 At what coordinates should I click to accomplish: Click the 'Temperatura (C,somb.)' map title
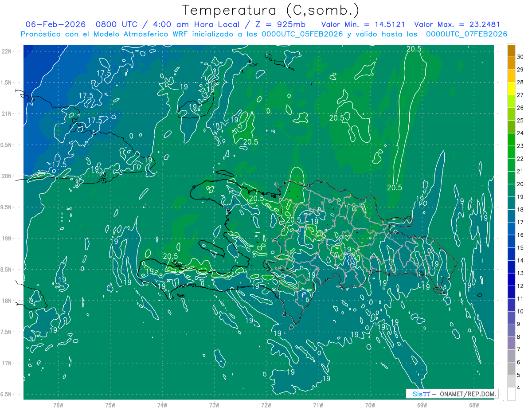(x=270, y=10)
